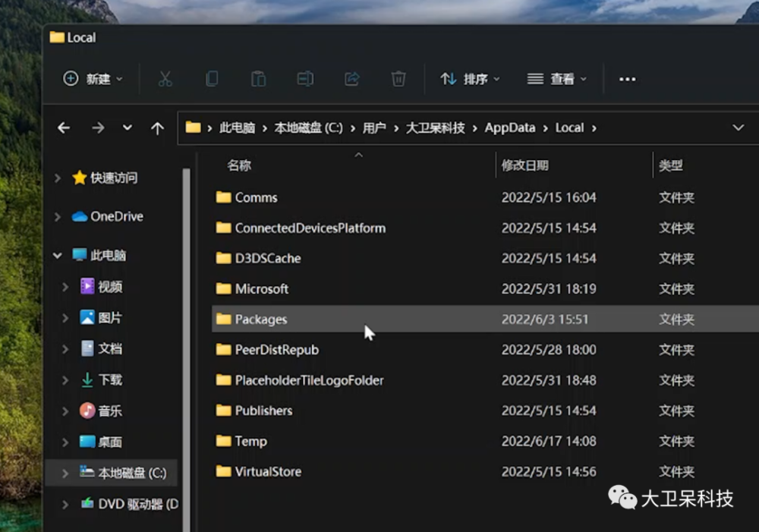
Task: Sort by 类型 column header
Action: tap(671, 165)
